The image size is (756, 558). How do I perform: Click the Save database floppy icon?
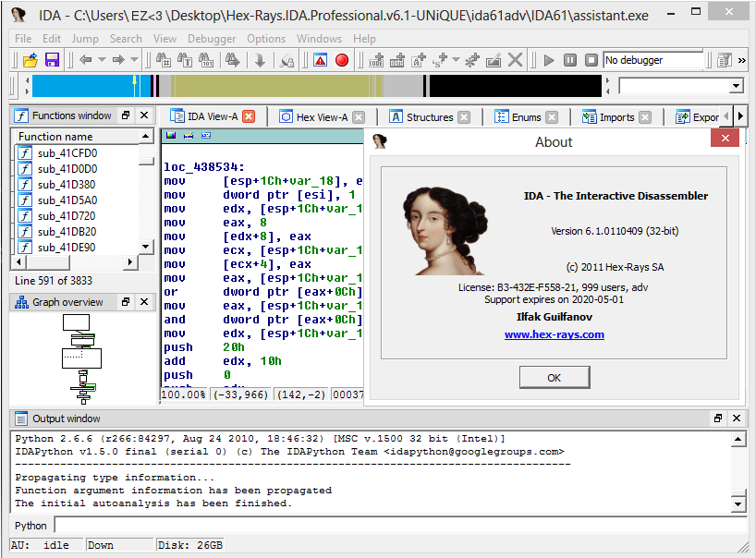coord(52,60)
